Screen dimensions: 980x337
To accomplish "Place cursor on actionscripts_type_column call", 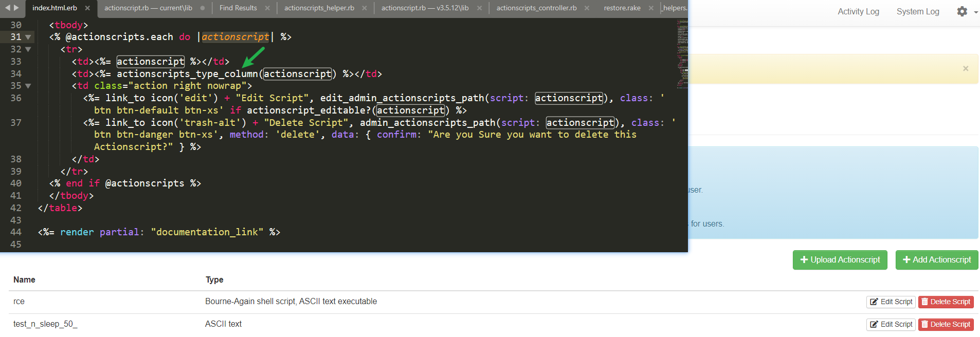I will pyautogui.click(x=187, y=74).
